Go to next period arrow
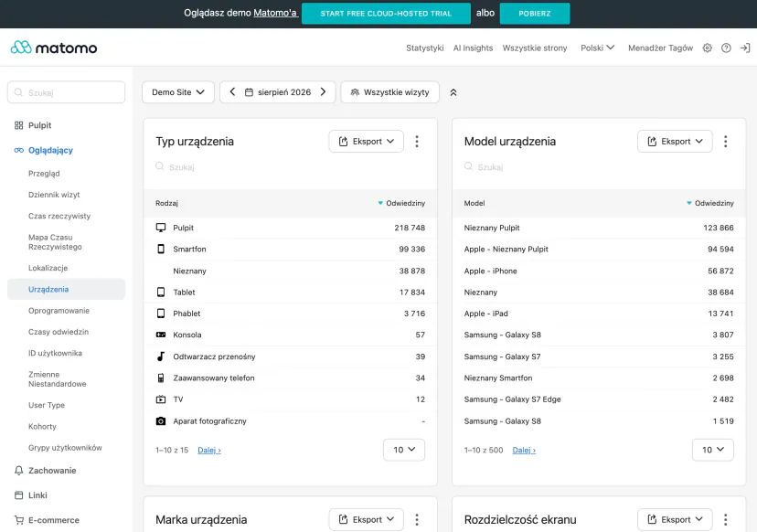The width and height of the screenshot is (757, 532). click(x=323, y=91)
